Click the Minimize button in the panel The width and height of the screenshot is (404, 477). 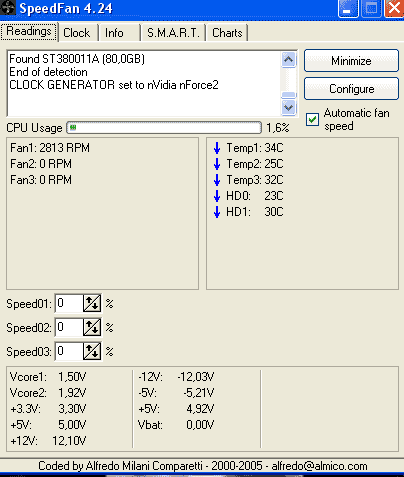click(x=351, y=61)
